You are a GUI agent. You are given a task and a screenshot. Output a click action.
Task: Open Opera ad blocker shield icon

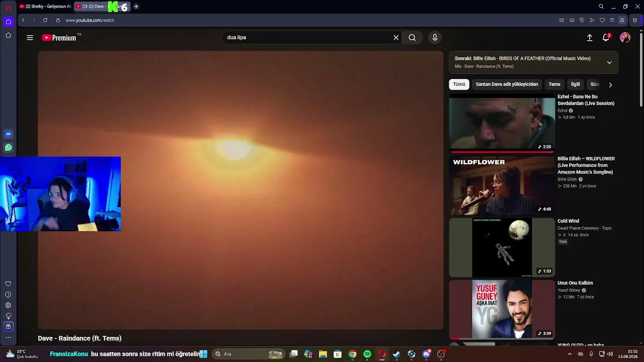tap(582, 20)
